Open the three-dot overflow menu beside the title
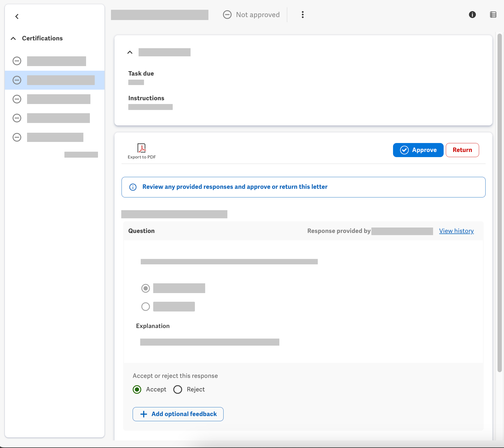The image size is (504, 448). (302, 15)
